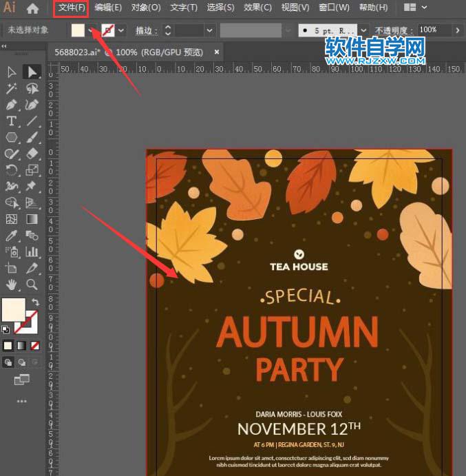Click the stroke weight stepper arrows
The image size is (466, 476).
click(168, 30)
